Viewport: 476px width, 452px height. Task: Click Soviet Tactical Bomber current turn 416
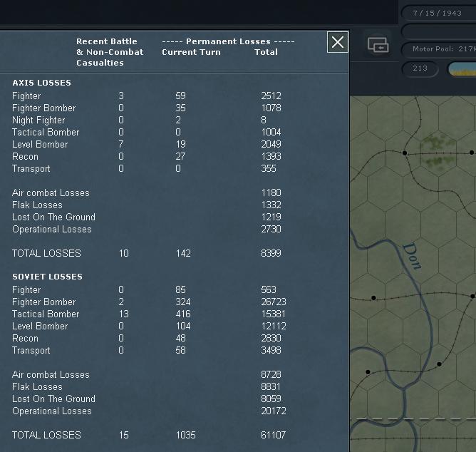183,314
